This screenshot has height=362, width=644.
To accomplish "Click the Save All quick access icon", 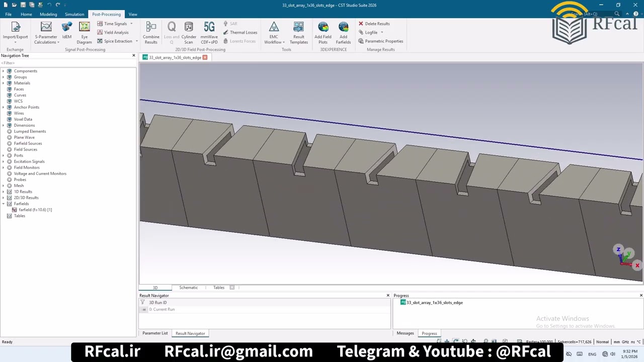I will 31,5.
